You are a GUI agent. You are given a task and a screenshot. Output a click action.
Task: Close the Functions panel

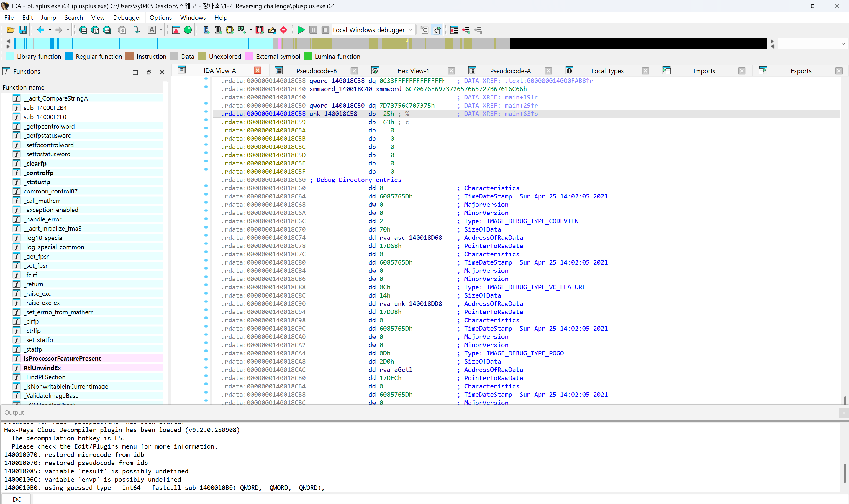[162, 72]
